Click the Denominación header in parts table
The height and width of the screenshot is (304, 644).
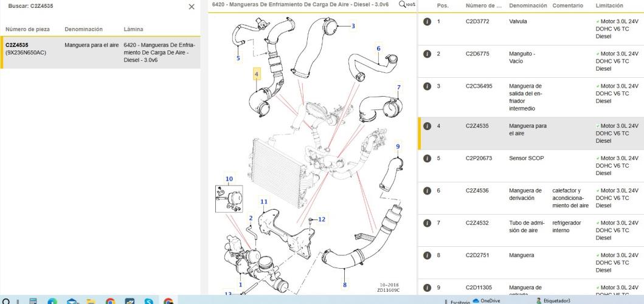(x=528, y=5)
